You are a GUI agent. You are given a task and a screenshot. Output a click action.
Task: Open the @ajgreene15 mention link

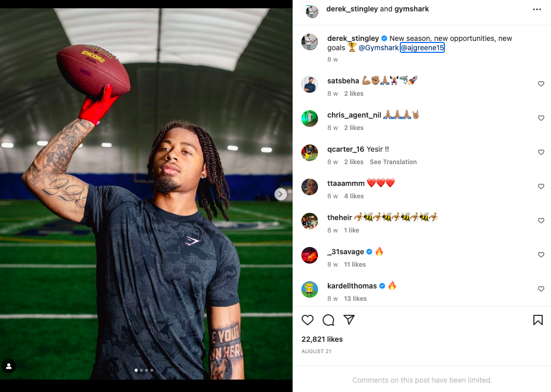[422, 48]
